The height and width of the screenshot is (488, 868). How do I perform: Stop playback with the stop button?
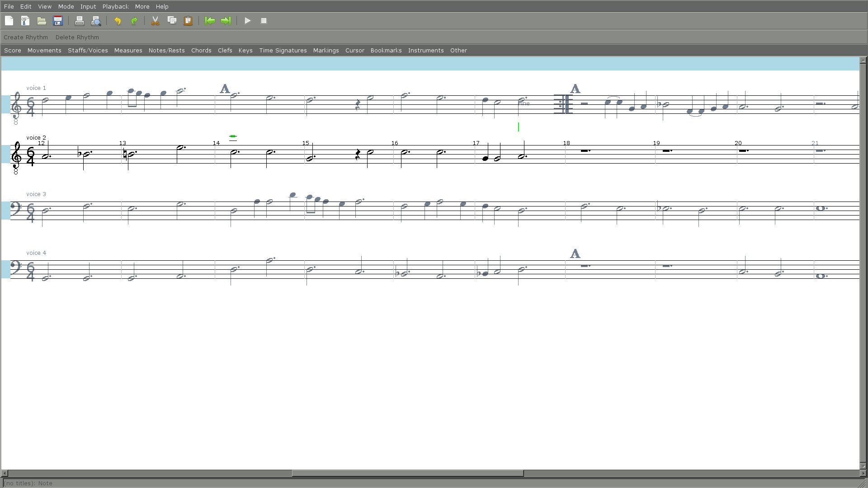(x=264, y=21)
